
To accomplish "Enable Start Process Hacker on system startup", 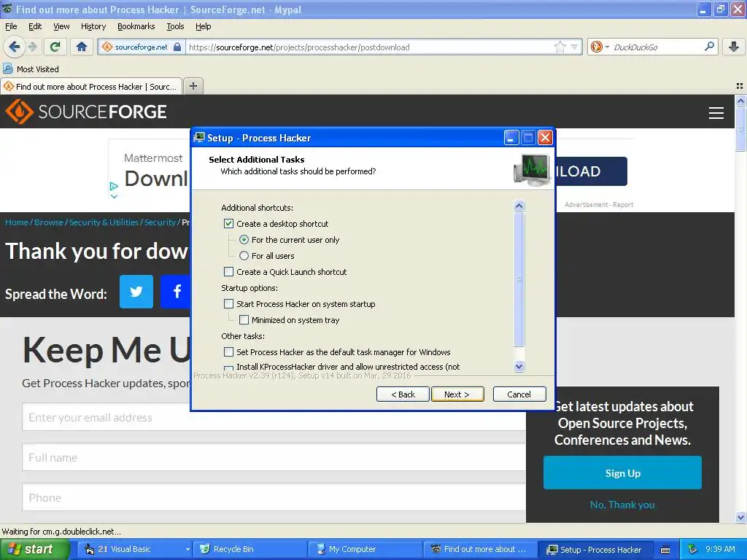I will click(228, 304).
